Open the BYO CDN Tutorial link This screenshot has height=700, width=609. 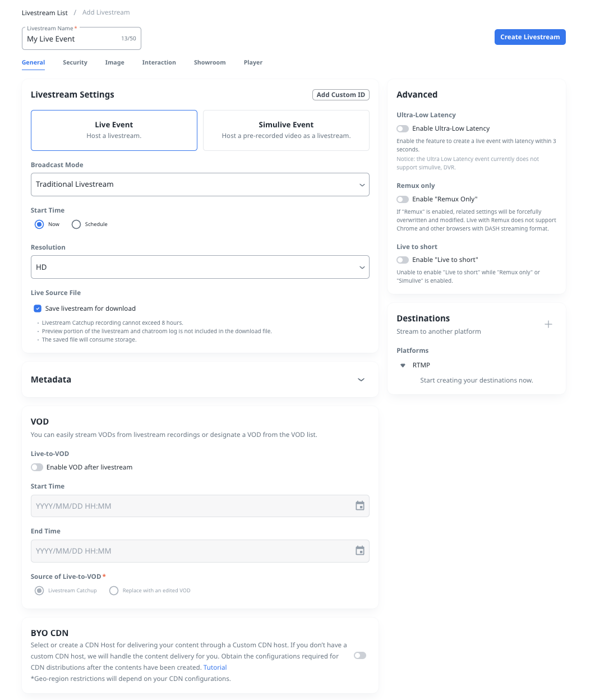[x=215, y=667]
